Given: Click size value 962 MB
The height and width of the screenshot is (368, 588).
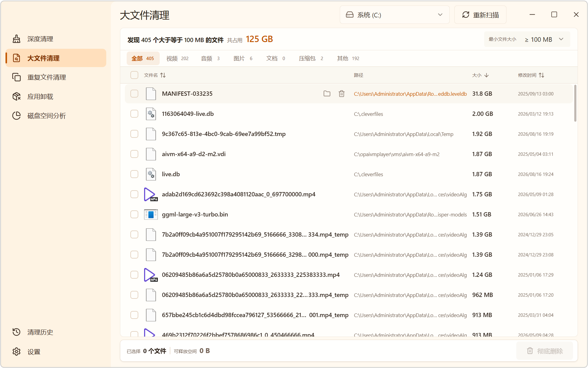Looking at the screenshot, I should [482, 295].
